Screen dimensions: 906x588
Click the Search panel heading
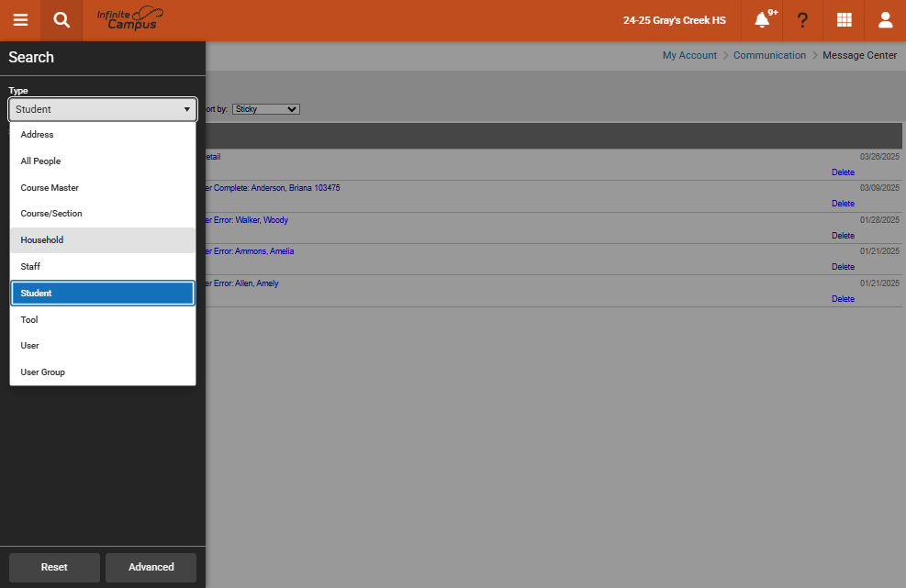pos(31,57)
